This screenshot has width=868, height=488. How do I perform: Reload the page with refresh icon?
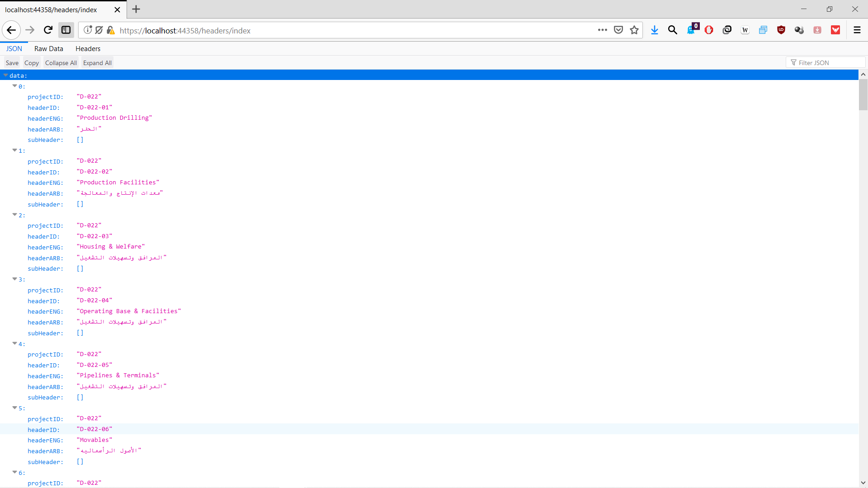[x=48, y=30]
